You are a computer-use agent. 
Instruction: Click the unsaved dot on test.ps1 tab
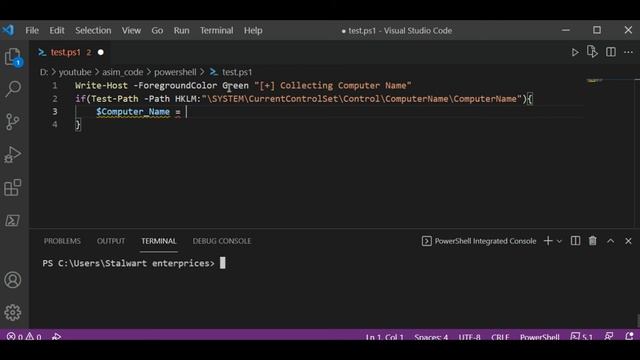click(x=100, y=52)
